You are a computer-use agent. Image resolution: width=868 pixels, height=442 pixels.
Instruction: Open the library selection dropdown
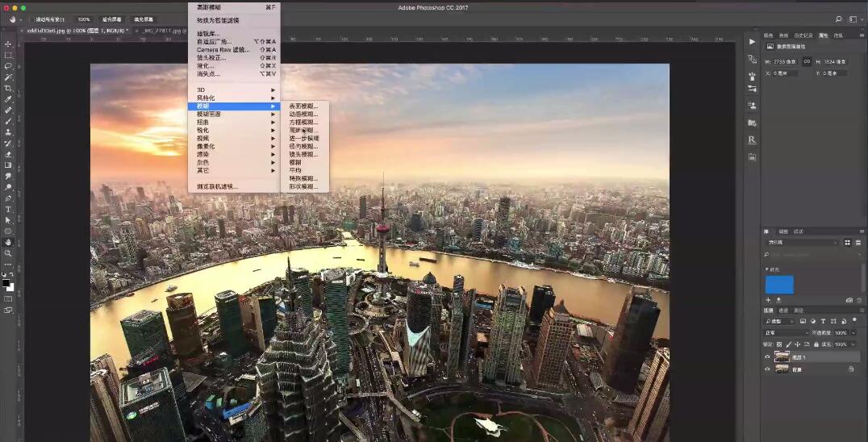click(x=802, y=242)
